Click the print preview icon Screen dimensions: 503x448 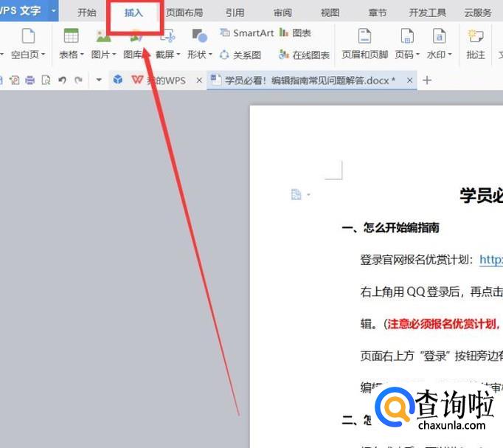pyautogui.click(x=46, y=80)
